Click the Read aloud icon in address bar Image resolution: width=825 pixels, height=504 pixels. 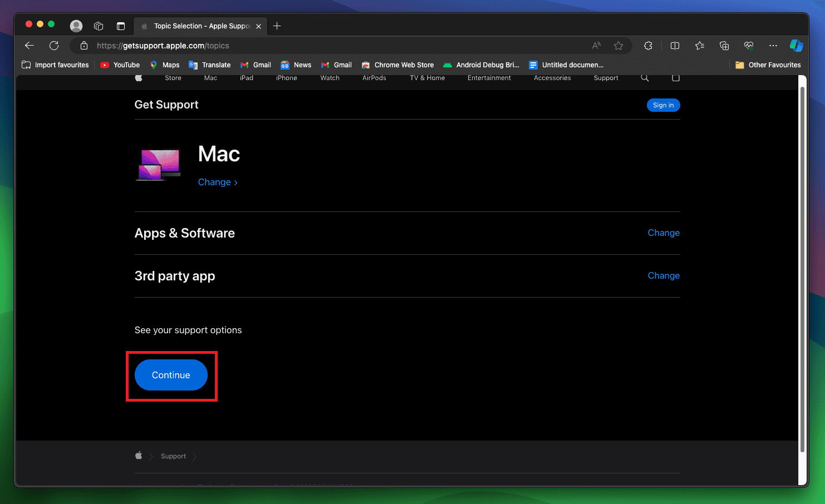pos(596,46)
